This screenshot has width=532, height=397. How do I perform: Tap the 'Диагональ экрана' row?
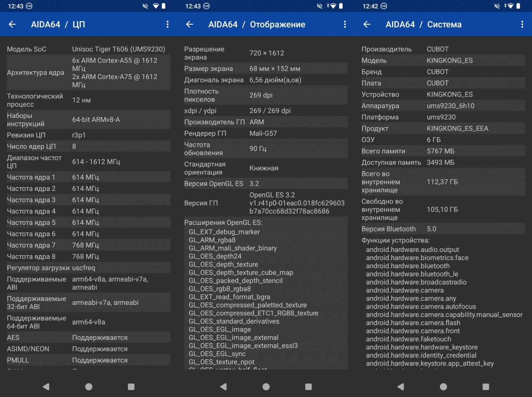click(x=266, y=80)
